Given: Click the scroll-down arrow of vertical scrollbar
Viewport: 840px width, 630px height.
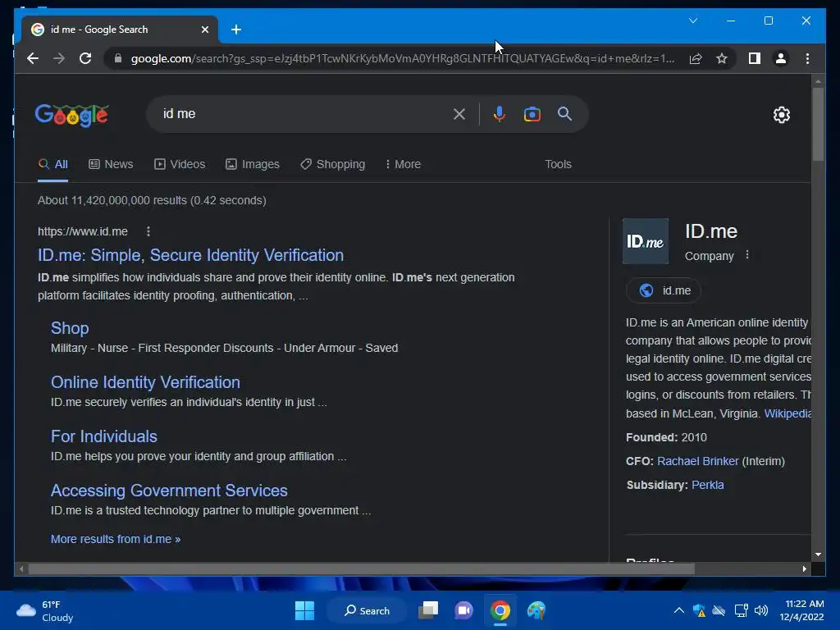Looking at the screenshot, I should [818, 555].
